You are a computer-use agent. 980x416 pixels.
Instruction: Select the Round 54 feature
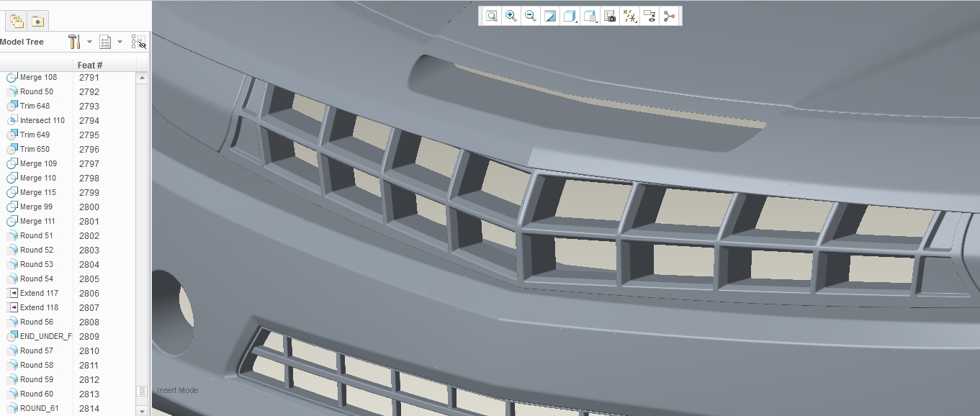click(x=37, y=279)
